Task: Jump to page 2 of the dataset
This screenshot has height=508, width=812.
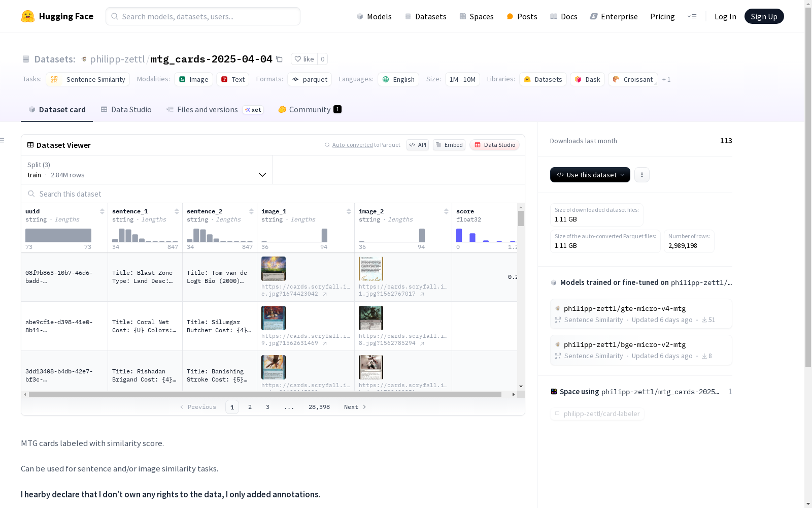Action: tap(250, 407)
